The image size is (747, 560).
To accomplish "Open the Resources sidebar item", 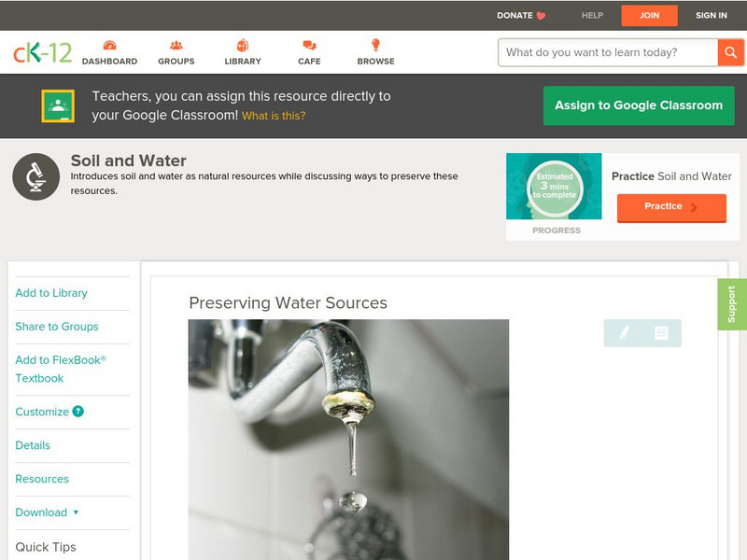I will (42, 479).
